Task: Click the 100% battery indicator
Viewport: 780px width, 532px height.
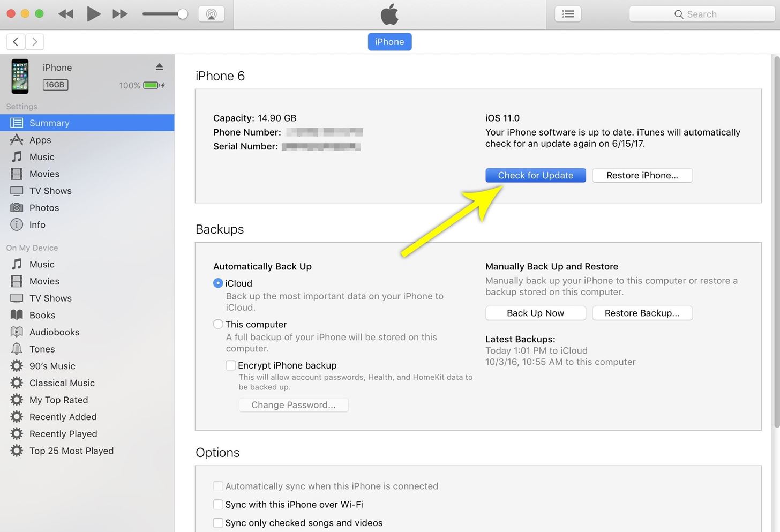Action: 142,85
